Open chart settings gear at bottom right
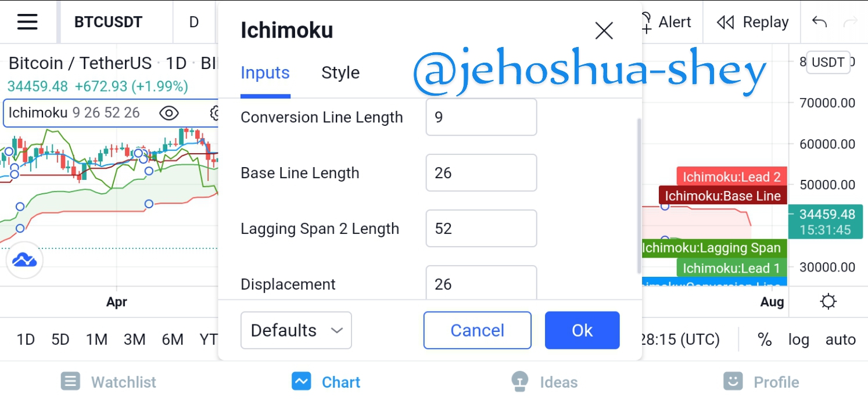 (x=828, y=302)
